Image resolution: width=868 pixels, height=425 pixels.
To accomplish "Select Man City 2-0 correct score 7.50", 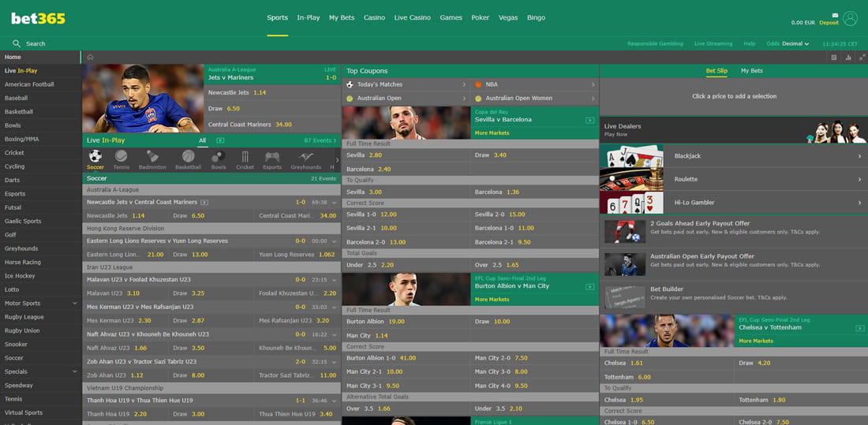I will (x=534, y=358).
